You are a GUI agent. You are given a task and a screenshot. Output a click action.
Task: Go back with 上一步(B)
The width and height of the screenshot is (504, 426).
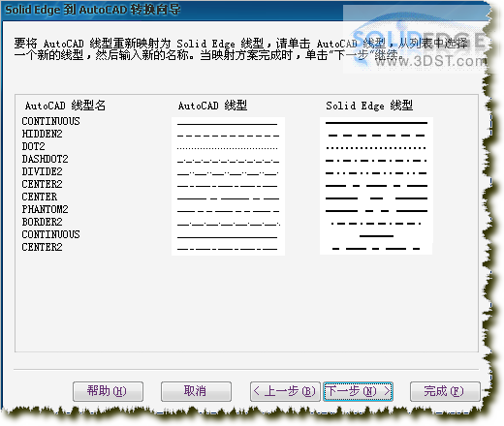point(285,391)
